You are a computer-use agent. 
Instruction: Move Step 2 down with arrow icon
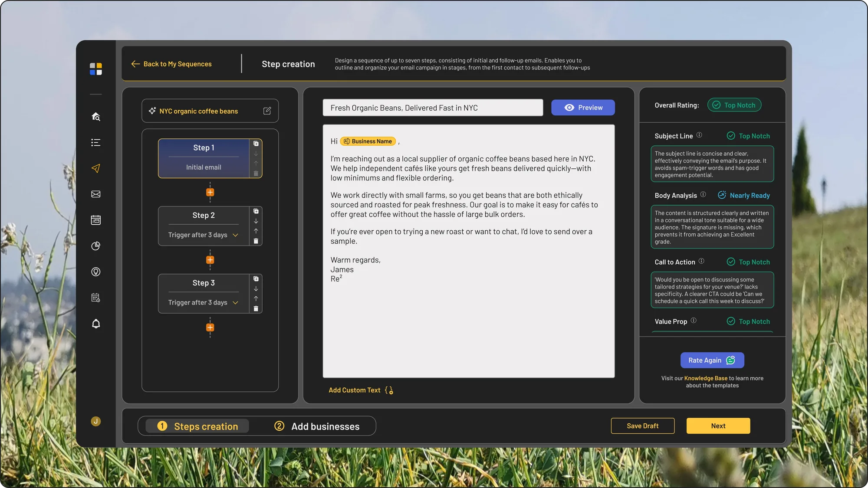[256, 221]
